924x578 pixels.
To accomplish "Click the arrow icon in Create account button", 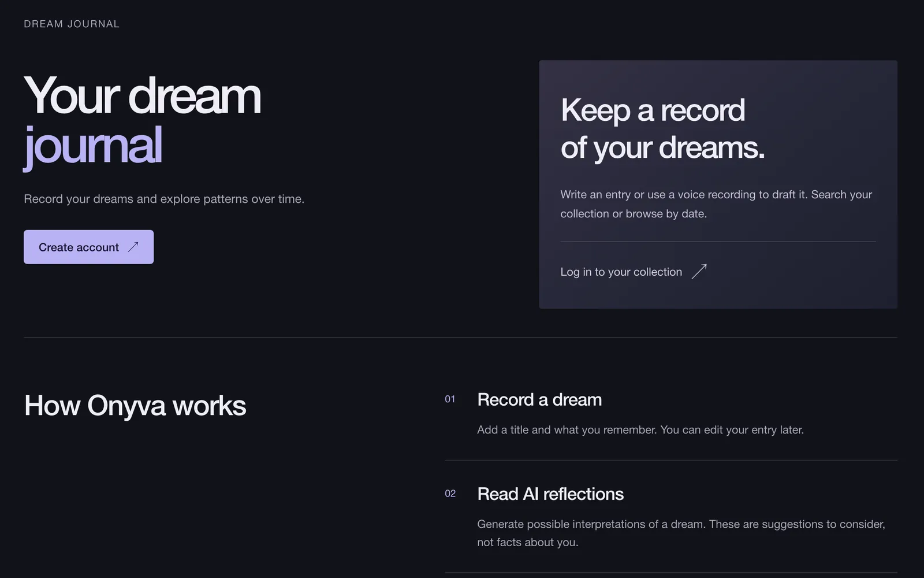I will click(133, 247).
